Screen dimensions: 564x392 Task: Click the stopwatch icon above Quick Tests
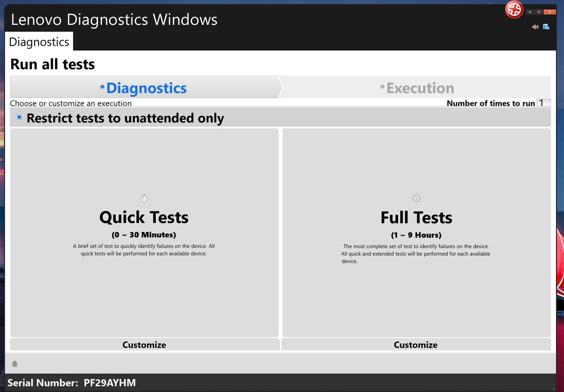144,198
